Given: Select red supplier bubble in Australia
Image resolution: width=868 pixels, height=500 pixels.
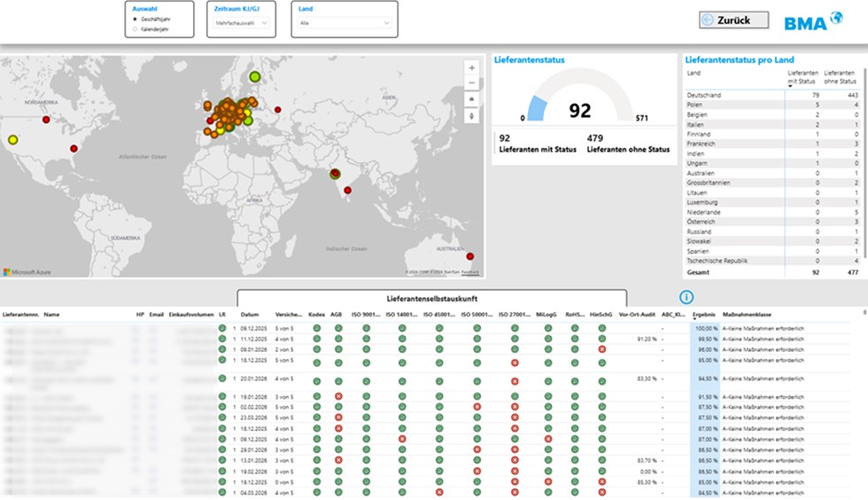Looking at the screenshot, I should [470, 256].
